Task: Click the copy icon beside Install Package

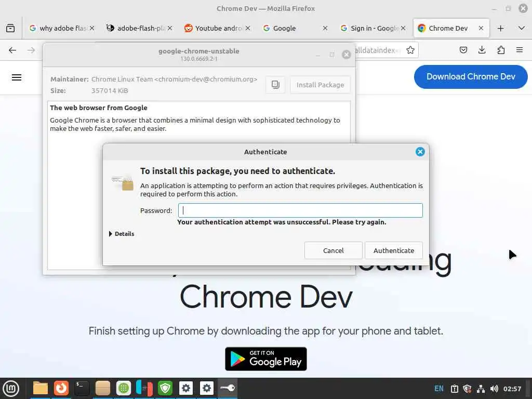Action: pos(275,85)
